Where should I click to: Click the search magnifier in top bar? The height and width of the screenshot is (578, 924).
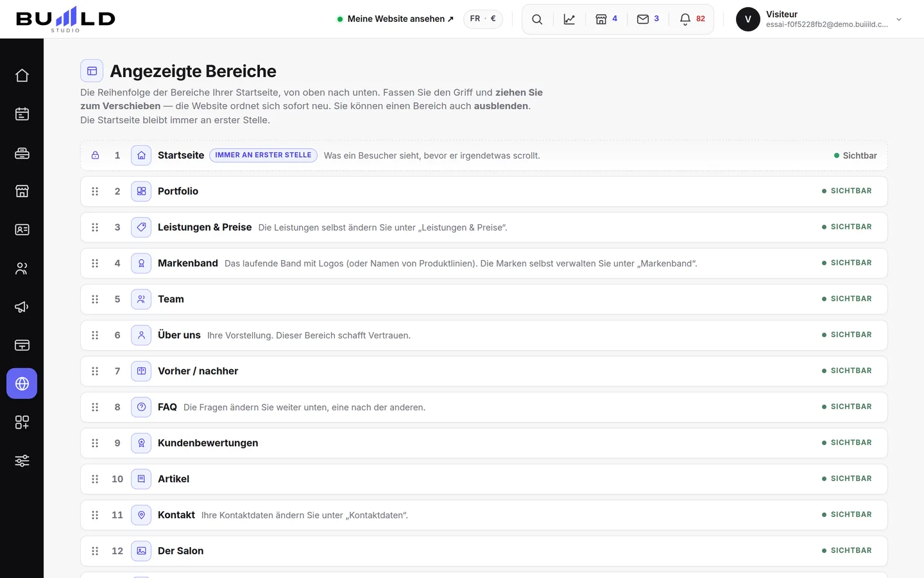[537, 19]
